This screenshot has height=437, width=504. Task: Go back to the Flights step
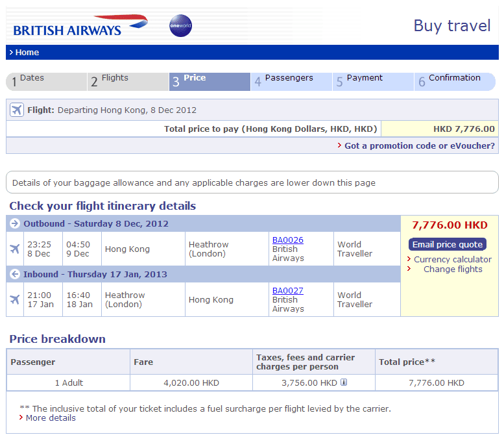point(128,81)
